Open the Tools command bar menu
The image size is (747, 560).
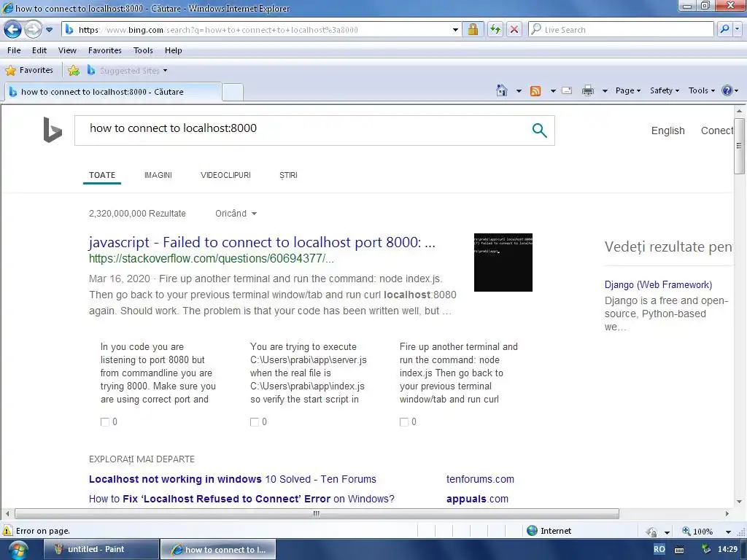[x=702, y=90]
